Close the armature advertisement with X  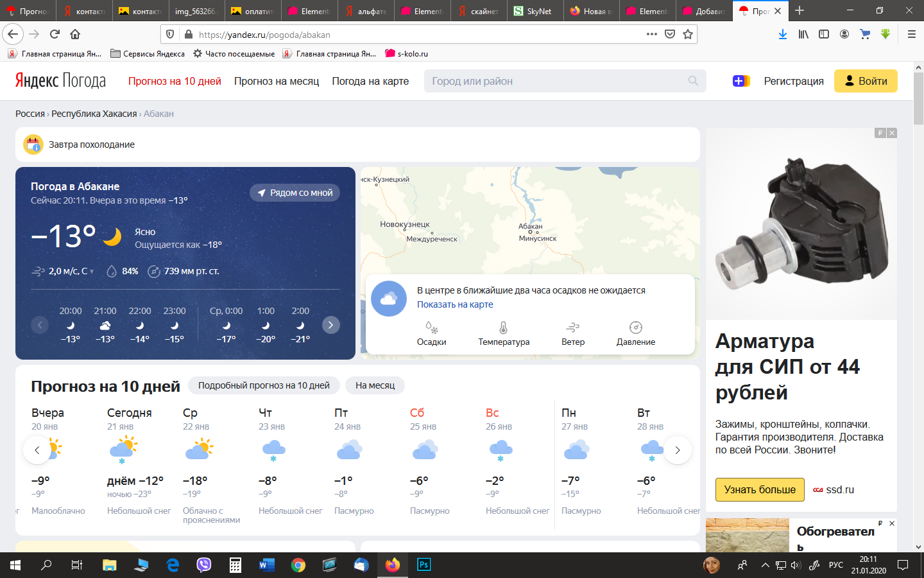point(892,133)
